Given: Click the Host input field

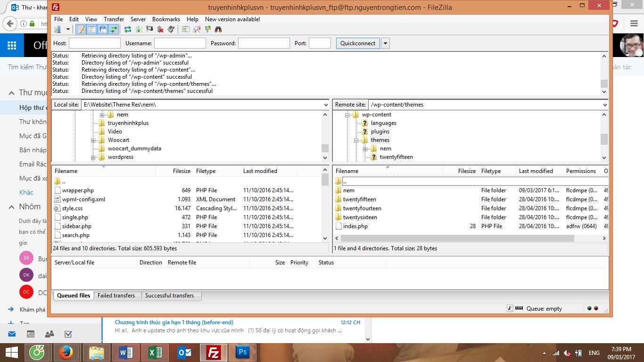Looking at the screenshot, I should click(x=95, y=43).
